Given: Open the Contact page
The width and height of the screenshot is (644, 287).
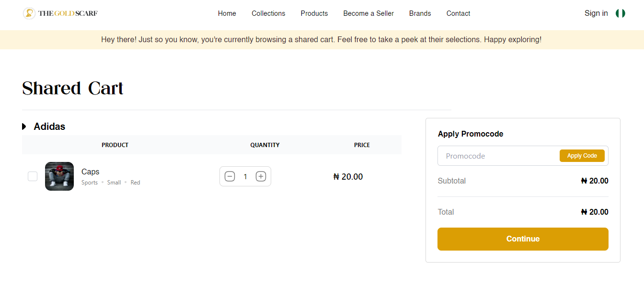Looking at the screenshot, I should tap(458, 13).
